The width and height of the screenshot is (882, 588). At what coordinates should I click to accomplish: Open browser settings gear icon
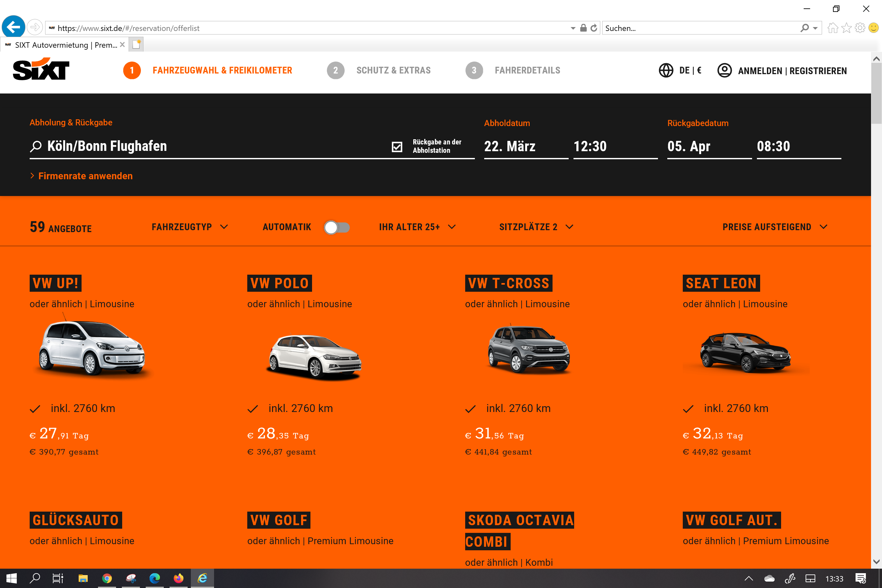click(860, 28)
